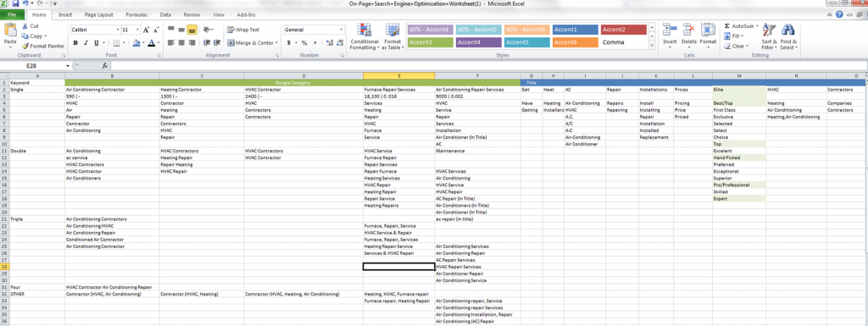Click the Font Color A button
Image resolution: width=868 pixels, height=326 pixels.
click(x=151, y=42)
